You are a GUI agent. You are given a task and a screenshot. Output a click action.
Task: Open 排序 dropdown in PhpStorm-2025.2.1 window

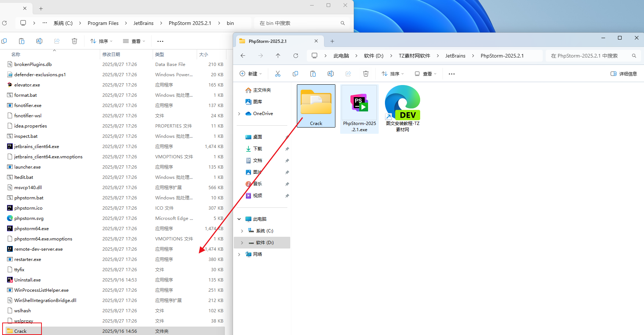click(x=393, y=74)
